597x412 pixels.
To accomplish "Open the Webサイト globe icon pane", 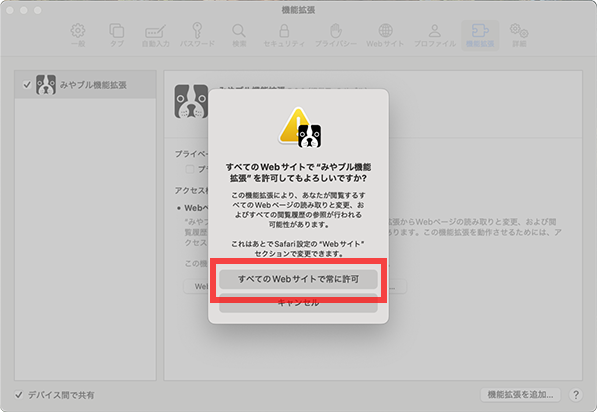I will (385, 35).
